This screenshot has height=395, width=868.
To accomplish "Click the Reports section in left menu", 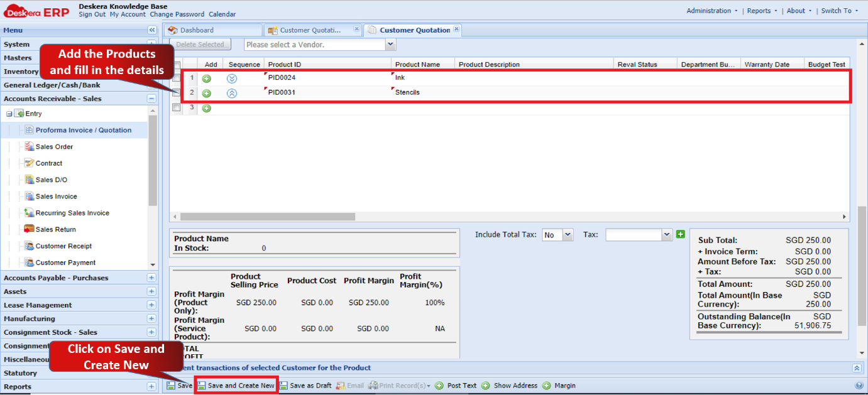I will tap(79, 387).
